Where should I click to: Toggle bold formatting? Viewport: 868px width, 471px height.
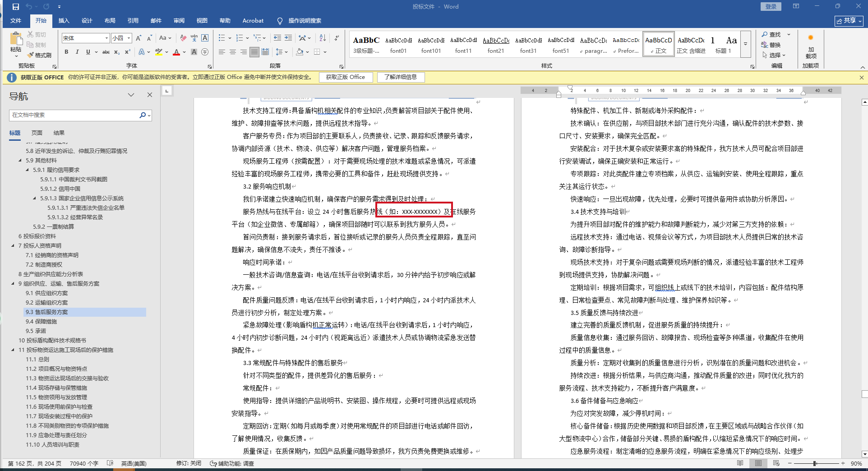(x=66, y=52)
